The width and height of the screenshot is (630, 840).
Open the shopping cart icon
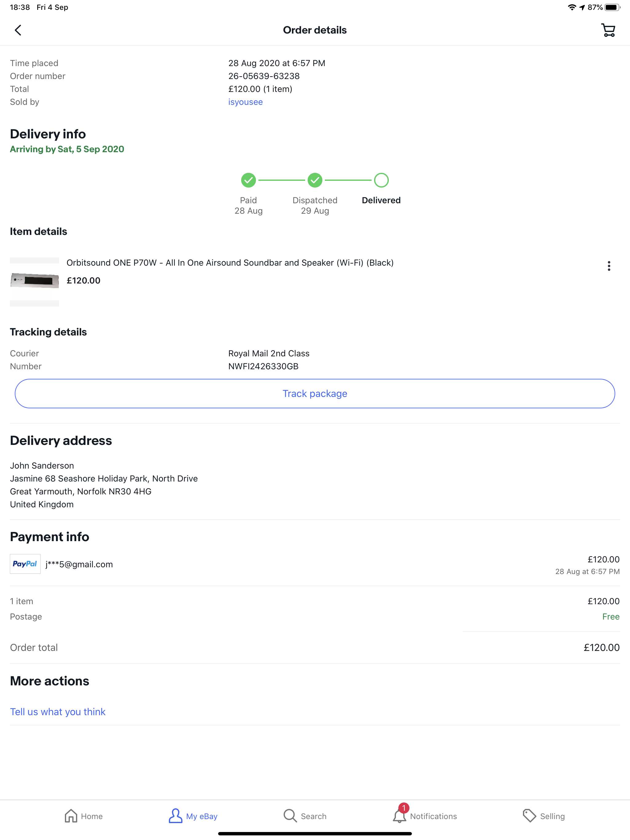(608, 30)
